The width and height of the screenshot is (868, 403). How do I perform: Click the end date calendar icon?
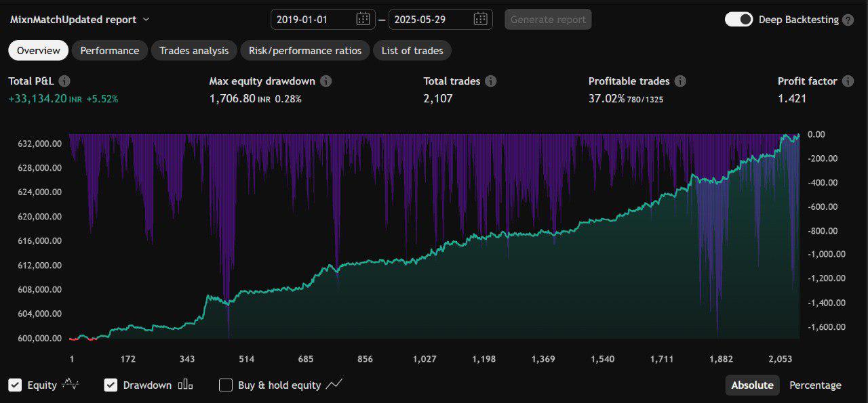point(482,19)
